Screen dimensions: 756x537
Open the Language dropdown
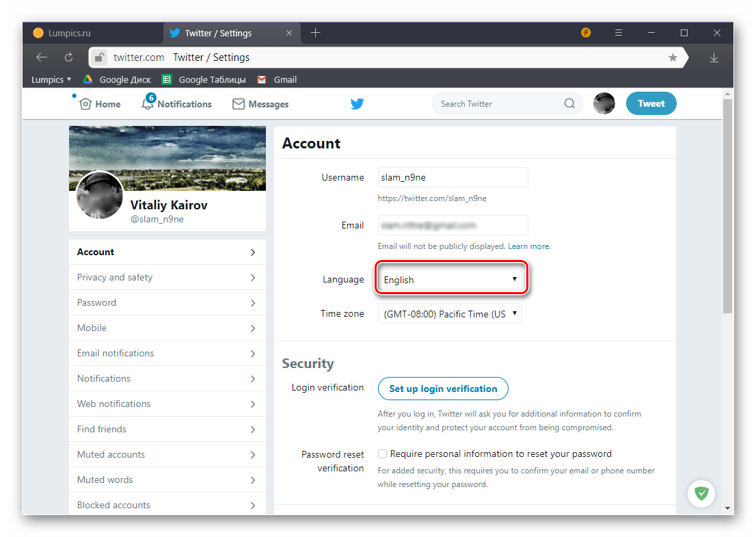click(x=450, y=280)
